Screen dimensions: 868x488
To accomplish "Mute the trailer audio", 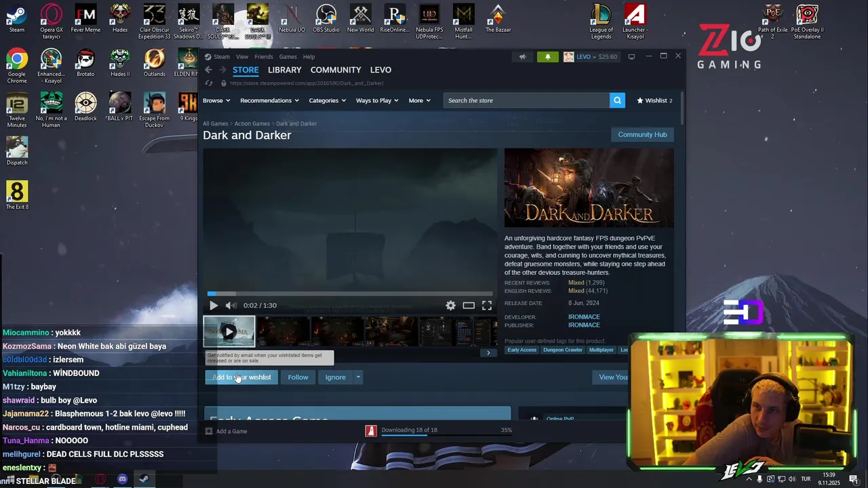I will pyautogui.click(x=231, y=306).
